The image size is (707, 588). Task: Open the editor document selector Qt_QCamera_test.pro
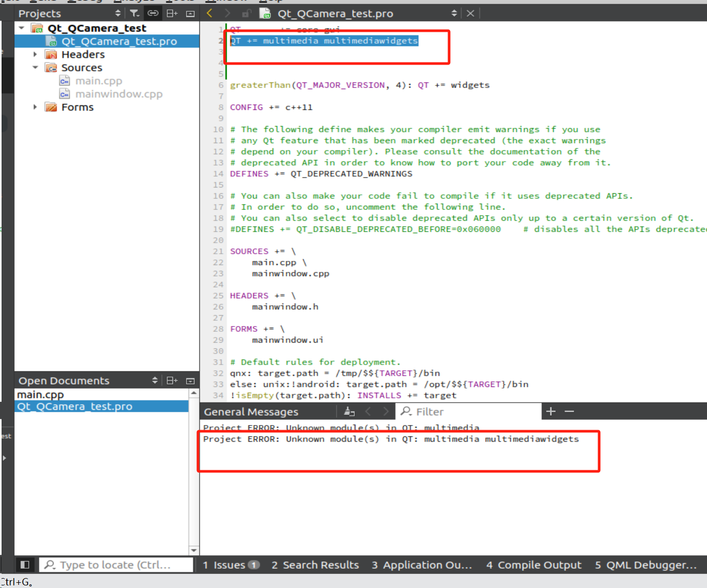366,13
